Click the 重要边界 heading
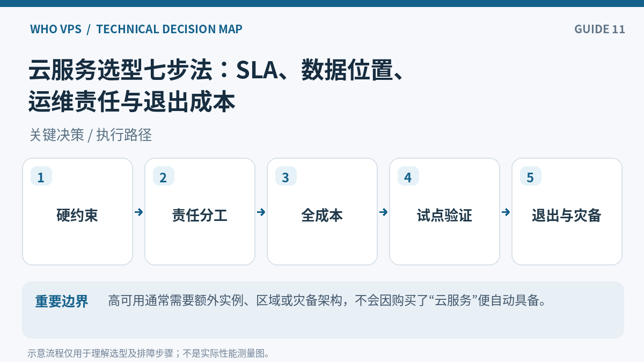Screen dimensions: 644x362 [x=62, y=301]
